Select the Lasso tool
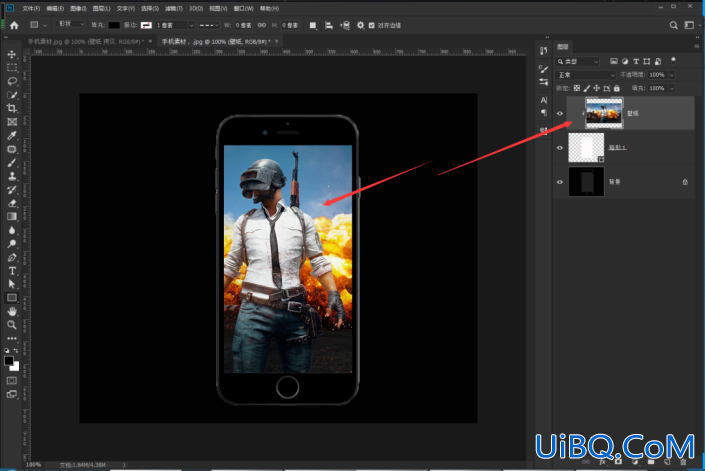This screenshot has height=471, width=705. pyautogui.click(x=12, y=81)
